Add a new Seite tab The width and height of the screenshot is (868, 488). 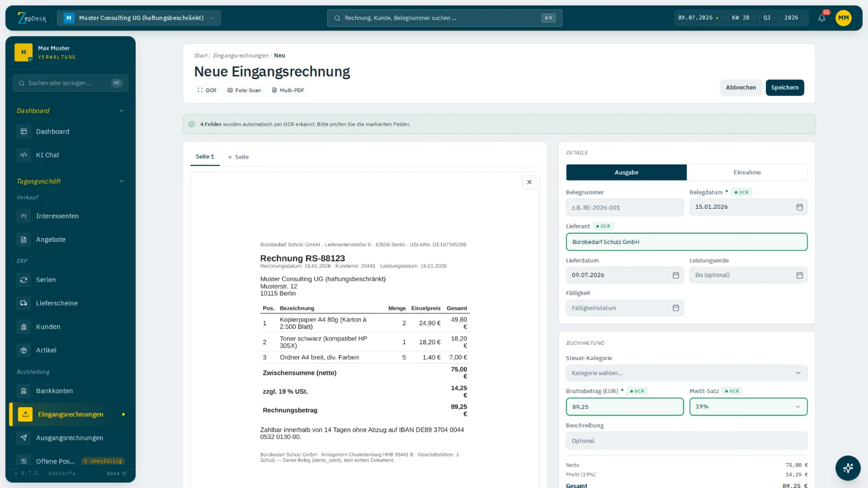coord(238,157)
